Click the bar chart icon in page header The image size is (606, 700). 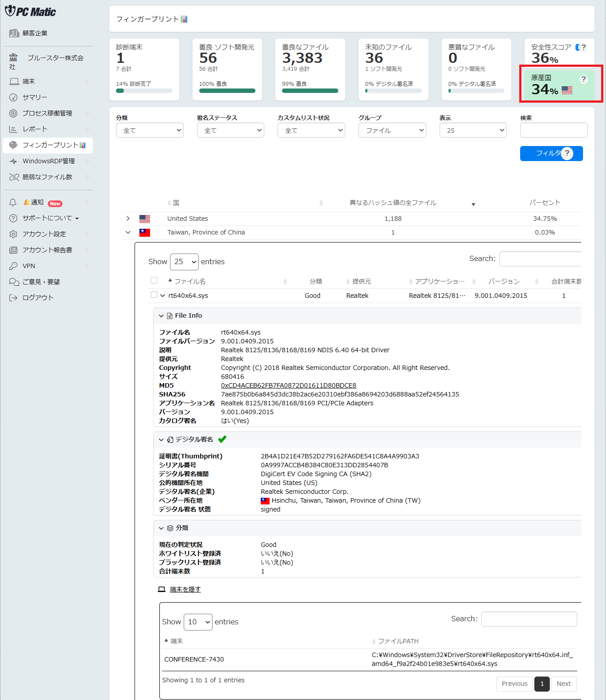[x=184, y=19]
